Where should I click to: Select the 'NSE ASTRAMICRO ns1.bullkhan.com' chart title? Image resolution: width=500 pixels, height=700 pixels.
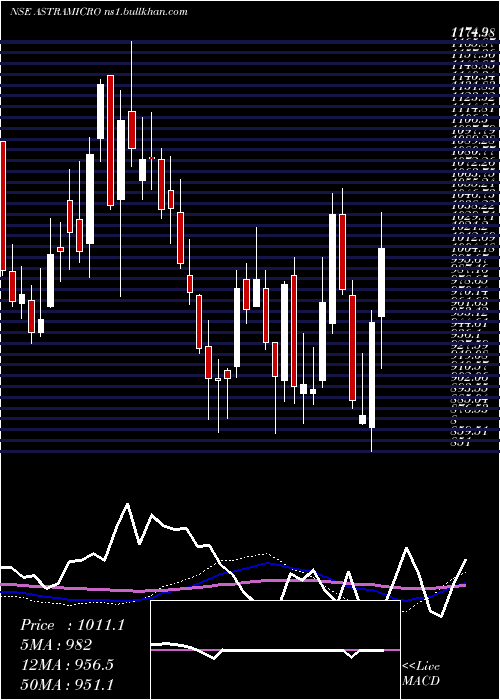pos(98,12)
